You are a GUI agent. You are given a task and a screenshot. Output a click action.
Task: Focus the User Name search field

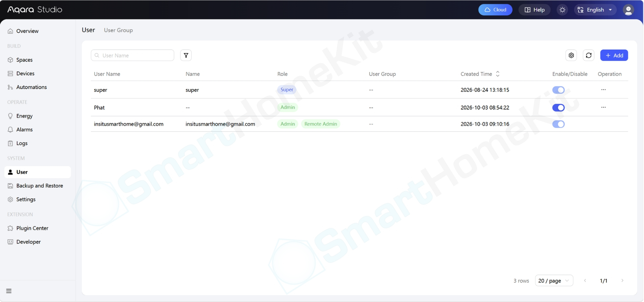132,55
